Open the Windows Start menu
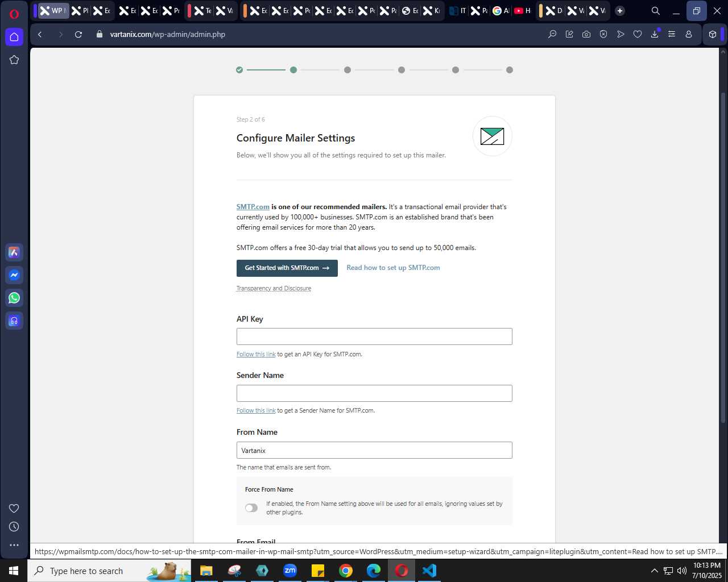728x582 pixels. tap(14, 571)
